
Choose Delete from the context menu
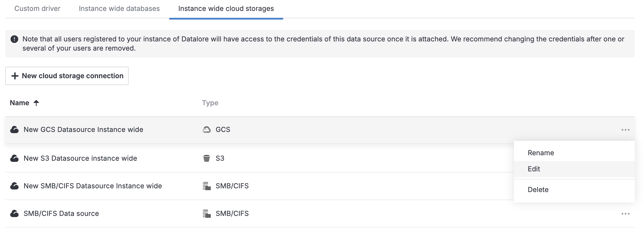(538, 190)
